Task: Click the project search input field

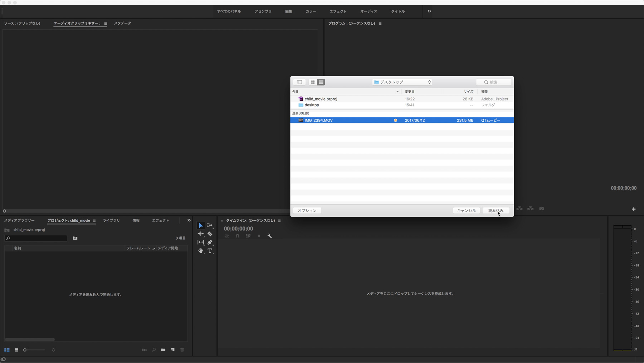Action: point(36,238)
